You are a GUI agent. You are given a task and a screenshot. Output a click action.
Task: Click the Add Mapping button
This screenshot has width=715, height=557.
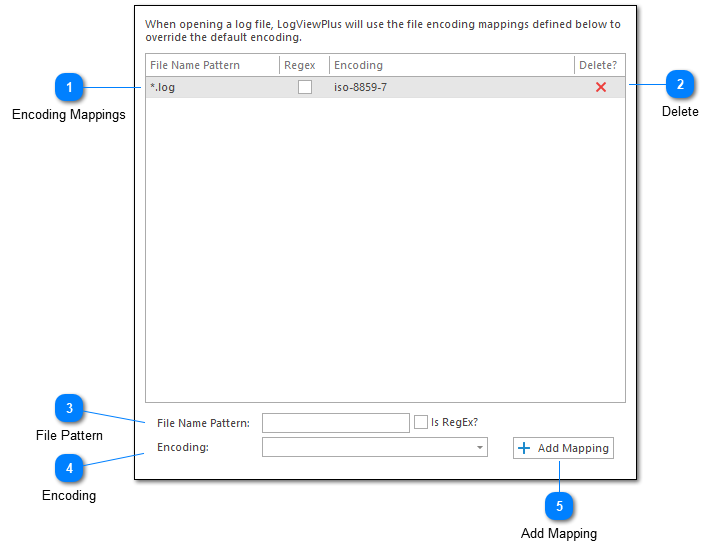563,448
